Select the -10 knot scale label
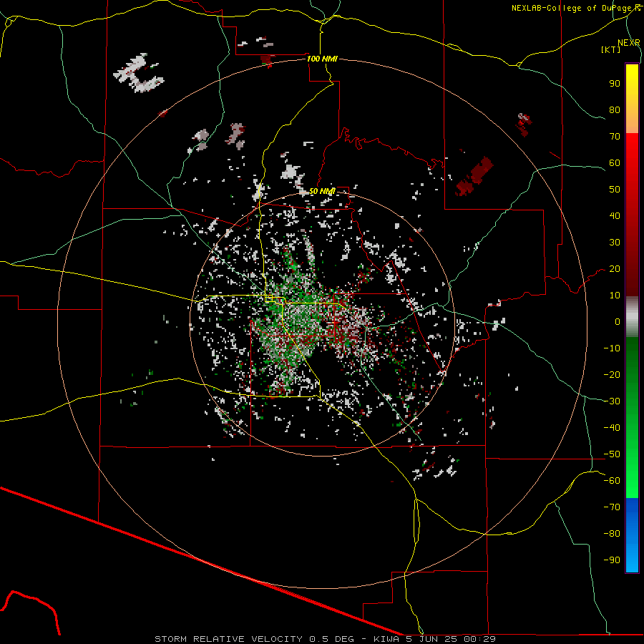The width and height of the screenshot is (644, 644). (612, 348)
